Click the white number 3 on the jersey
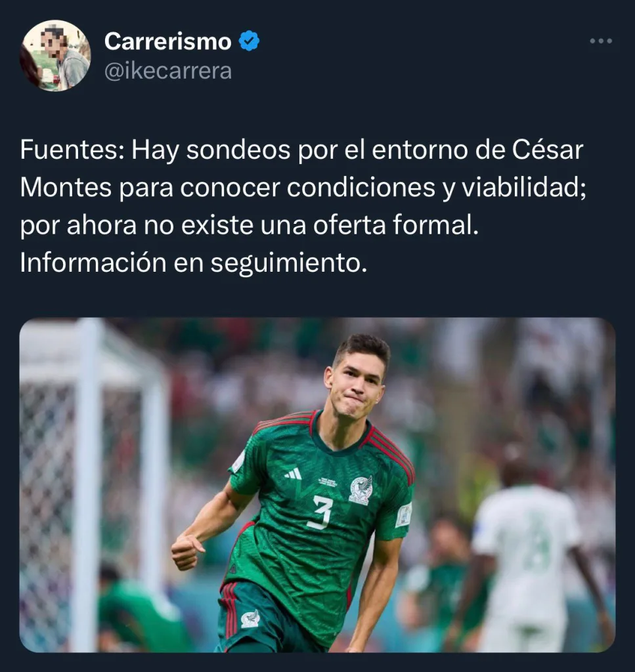Viewport: 635px width, 672px height. pyautogui.click(x=322, y=512)
